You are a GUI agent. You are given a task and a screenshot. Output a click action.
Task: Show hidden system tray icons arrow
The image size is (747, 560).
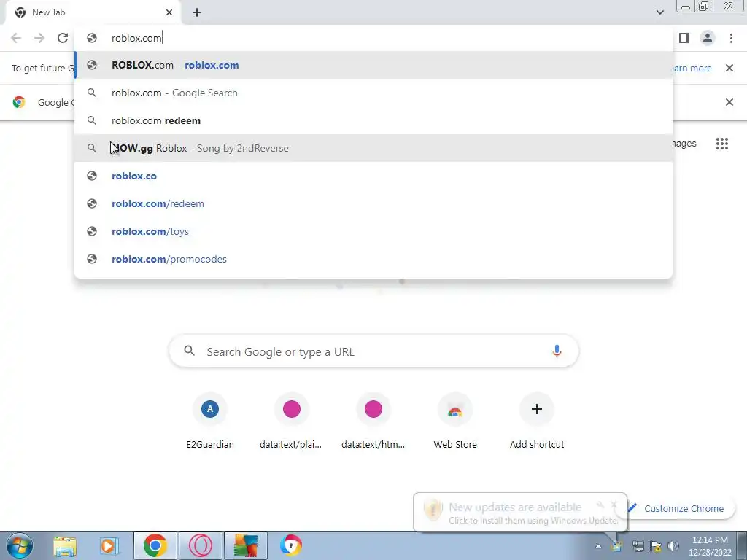(x=598, y=547)
